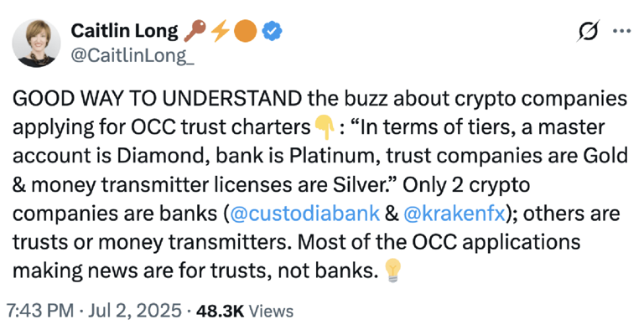Open the three-dot More options menu

pos(621,30)
